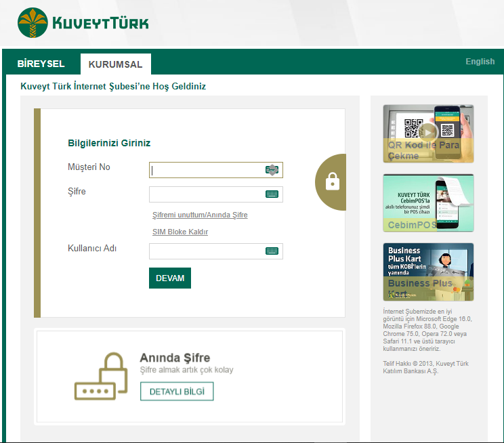Click the DETAYLI BİLGİ button
Screen dimensions: 504x443
[x=177, y=392]
